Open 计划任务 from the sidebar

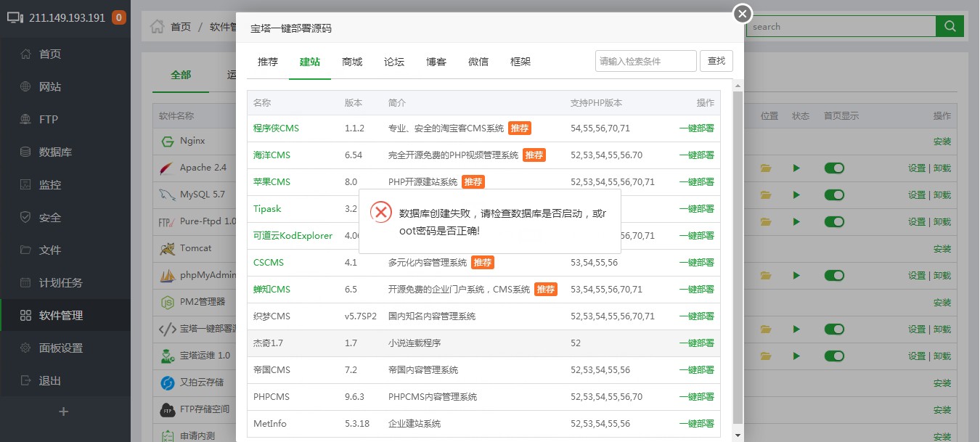[60, 283]
